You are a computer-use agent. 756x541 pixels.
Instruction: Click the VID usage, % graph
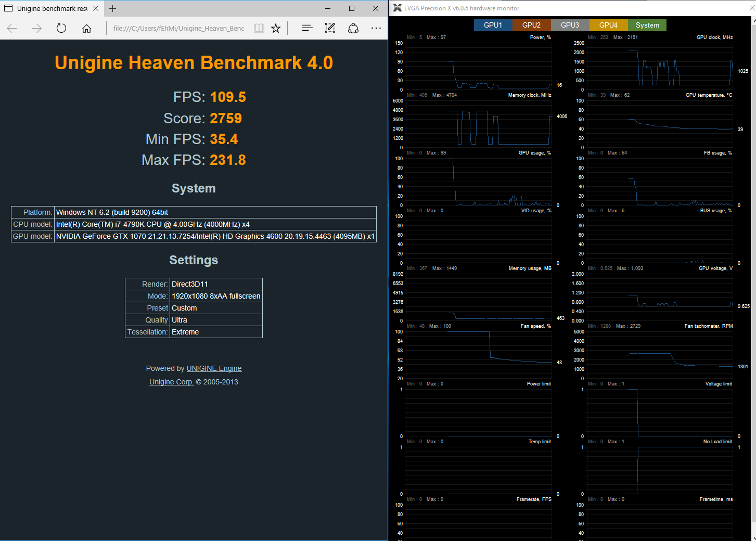click(x=479, y=239)
